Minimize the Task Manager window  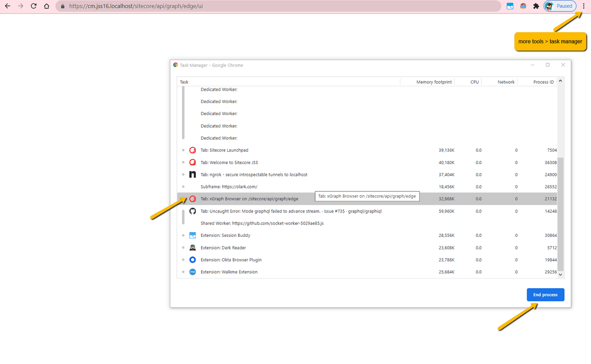click(x=532, y=65)
